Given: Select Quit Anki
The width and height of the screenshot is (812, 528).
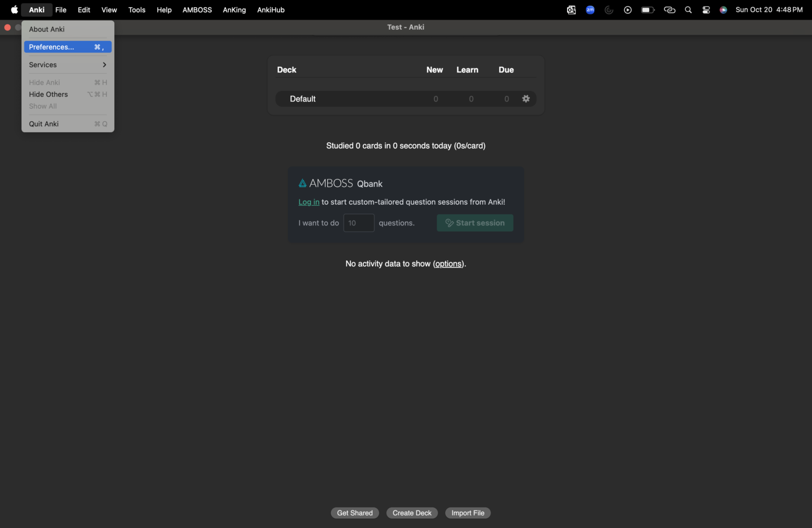Looking at the screenshot, I should tap(68, 124).
